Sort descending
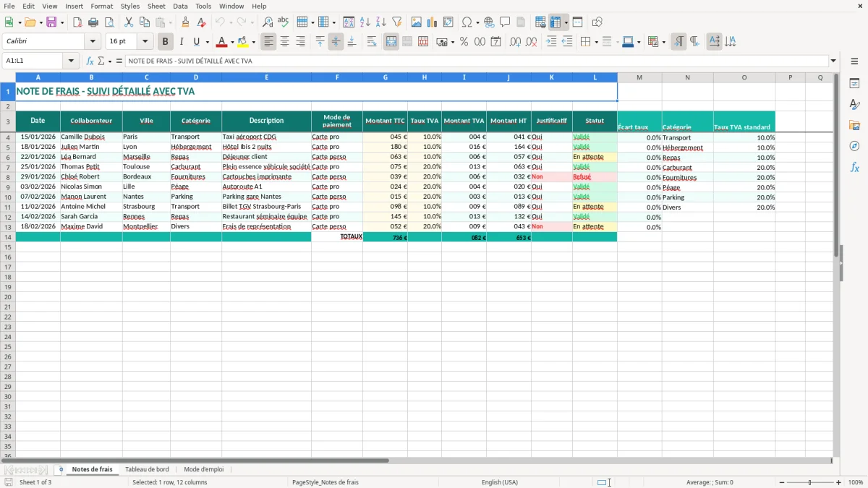This screenshot has height=488, width=868. 380,22
